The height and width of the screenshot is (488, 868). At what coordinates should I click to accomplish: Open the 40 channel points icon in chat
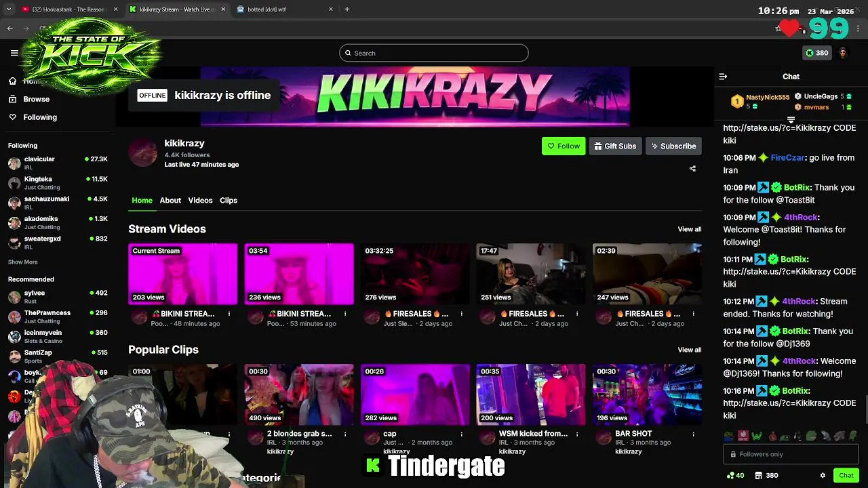735,476
